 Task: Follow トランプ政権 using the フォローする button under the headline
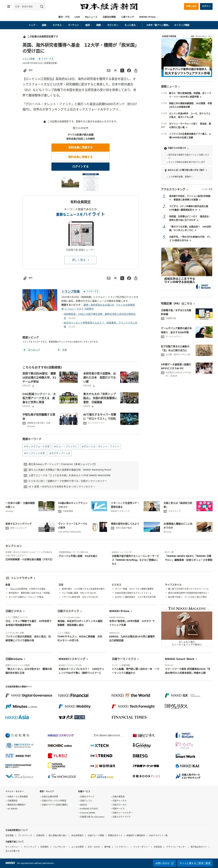(x=46, y=59)
